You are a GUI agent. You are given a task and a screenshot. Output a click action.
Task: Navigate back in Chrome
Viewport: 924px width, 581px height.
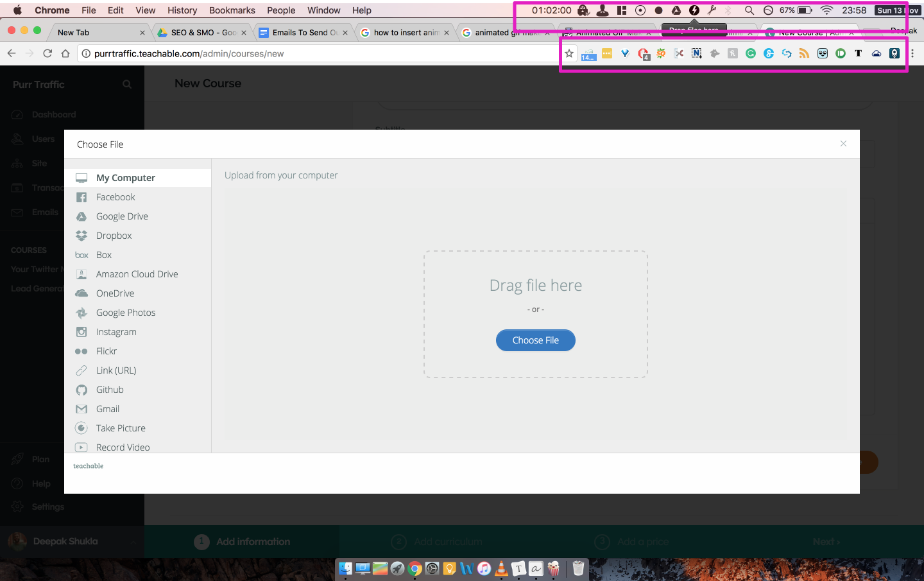12,53
